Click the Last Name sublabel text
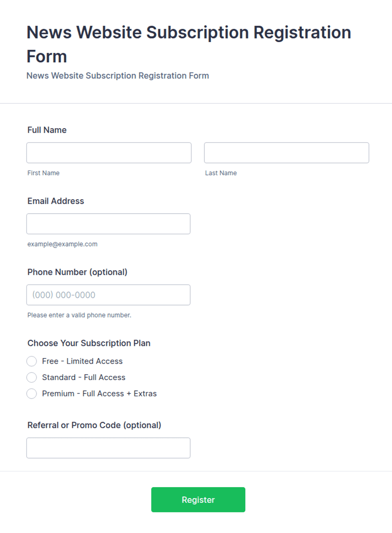 click(221, 173)
